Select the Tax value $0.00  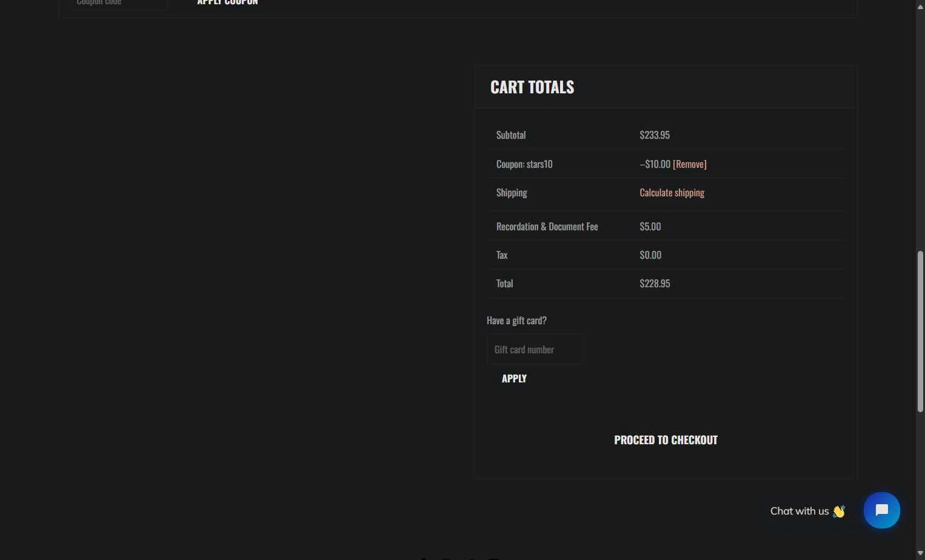click(650, 255)
